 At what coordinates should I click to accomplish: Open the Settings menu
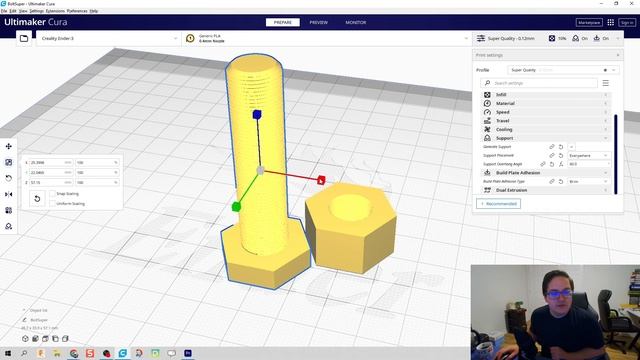click(36, 11)
